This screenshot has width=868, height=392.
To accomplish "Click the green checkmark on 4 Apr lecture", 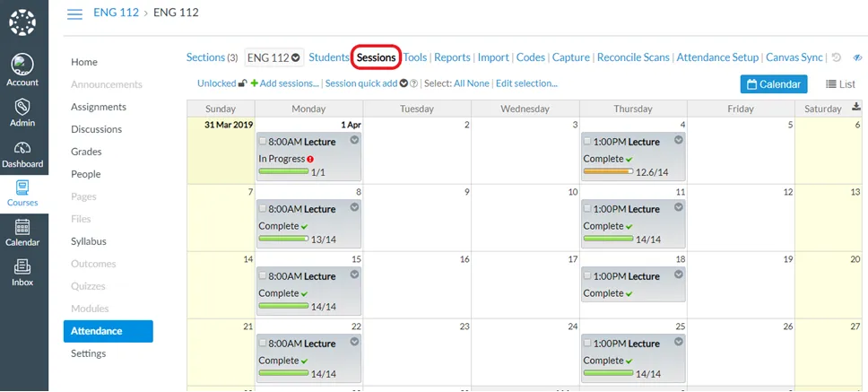I will (x=629, y=160).
